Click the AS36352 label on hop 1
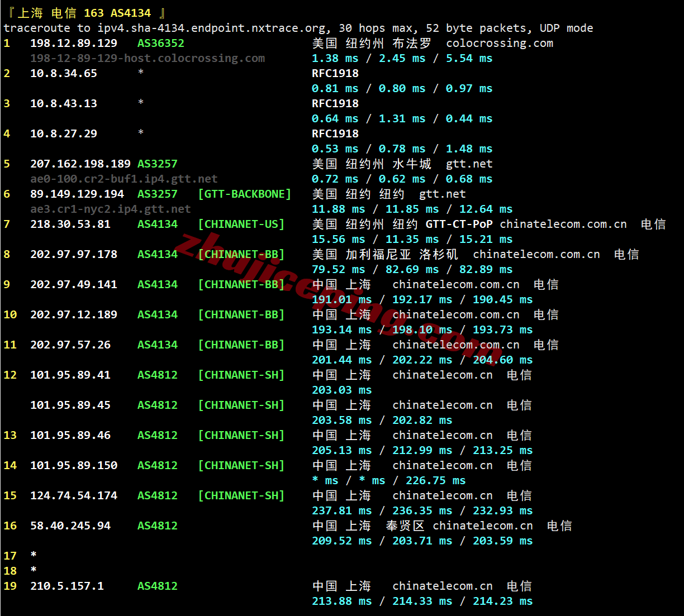 (x=160, y=44)
